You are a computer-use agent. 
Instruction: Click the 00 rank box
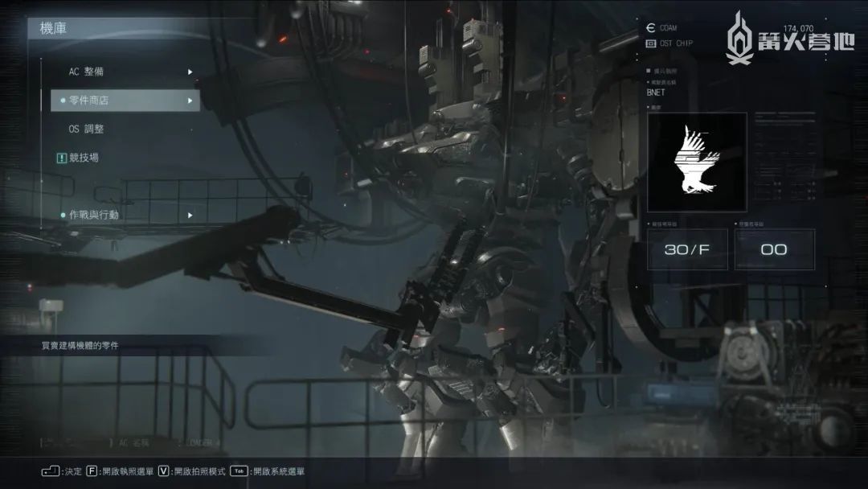click(774, 250)
